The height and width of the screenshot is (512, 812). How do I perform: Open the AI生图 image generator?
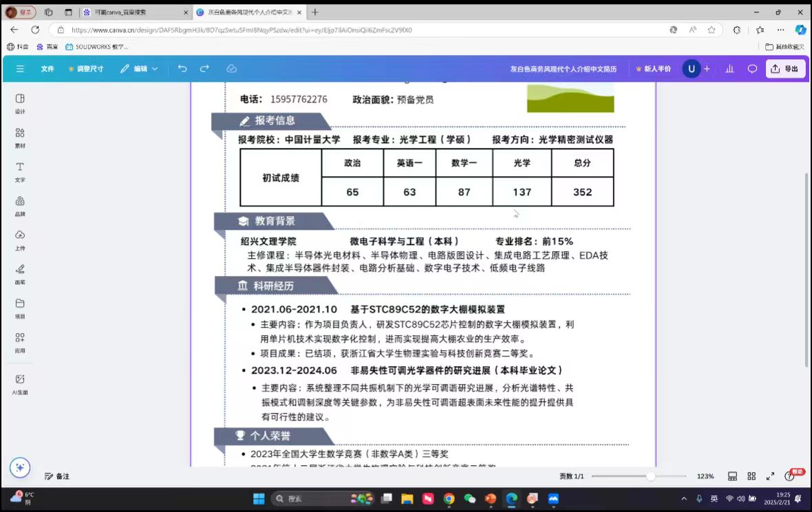tap(20, 383)
